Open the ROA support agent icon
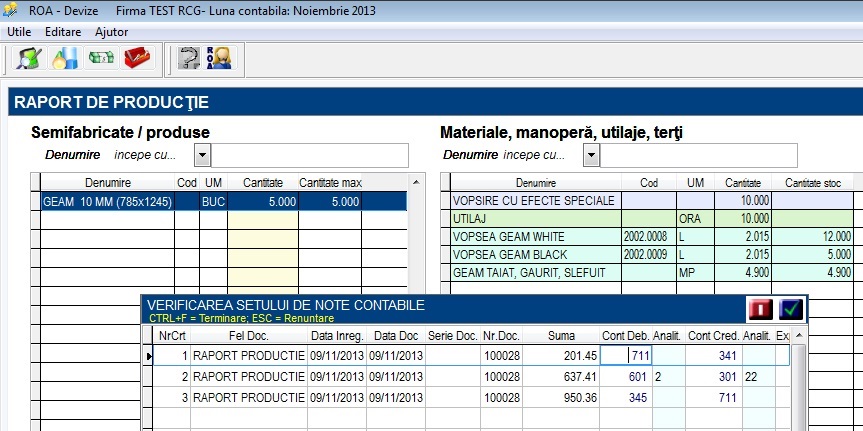Image resolution: width=863 pixels, height=431 pixels. [x=219, y=58]
